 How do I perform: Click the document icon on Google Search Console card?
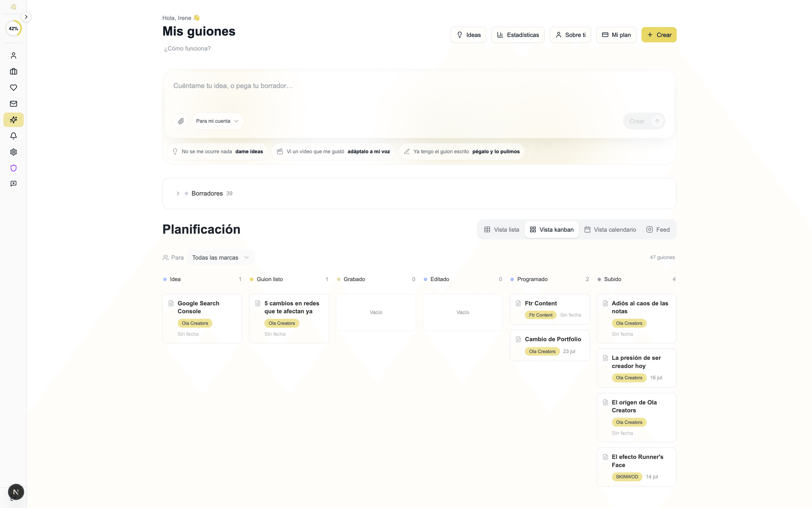(171, 303)
